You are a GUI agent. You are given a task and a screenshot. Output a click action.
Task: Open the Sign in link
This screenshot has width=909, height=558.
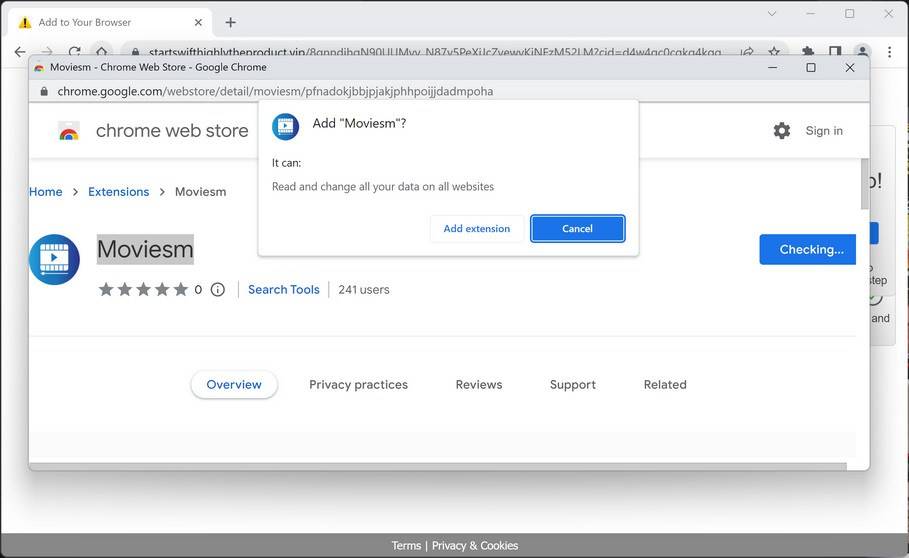(x=824, y=131)
